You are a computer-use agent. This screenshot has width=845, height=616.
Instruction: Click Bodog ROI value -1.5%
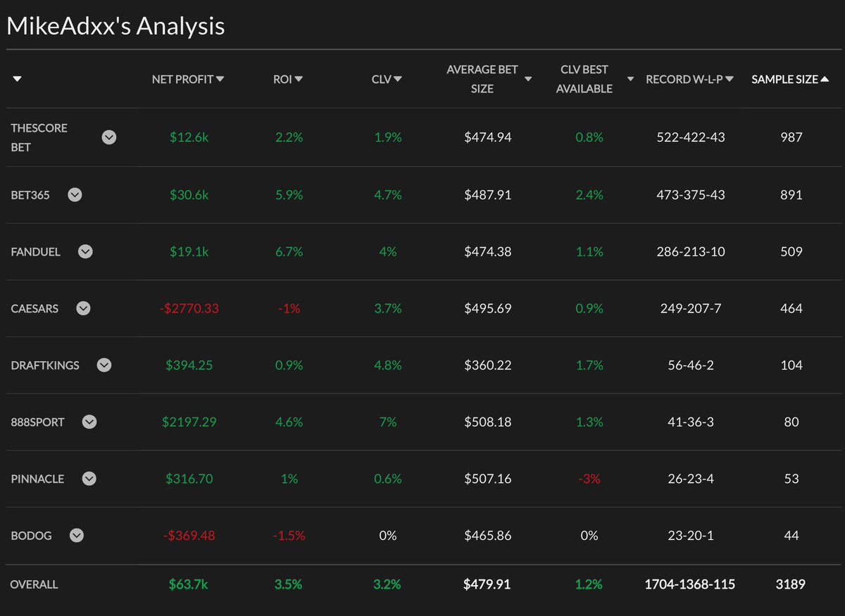pyautogui.click(x=289, y=536)
